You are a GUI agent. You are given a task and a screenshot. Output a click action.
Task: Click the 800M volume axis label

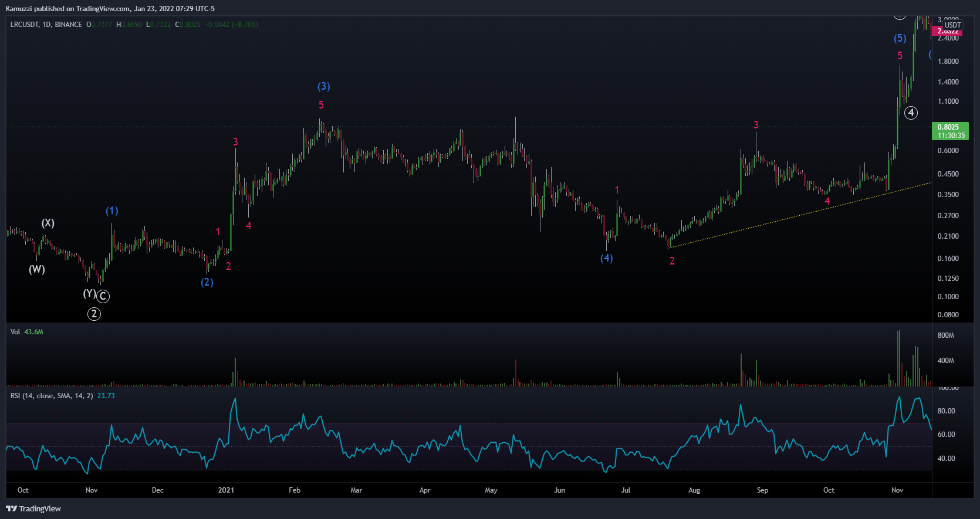[x=946, y=335]
